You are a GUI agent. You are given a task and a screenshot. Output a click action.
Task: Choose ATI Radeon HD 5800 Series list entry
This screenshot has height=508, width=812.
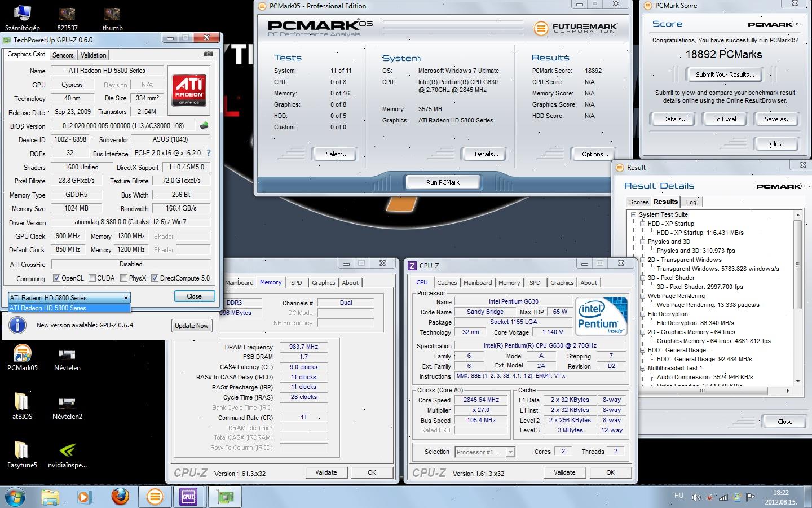tap(69, 308)
